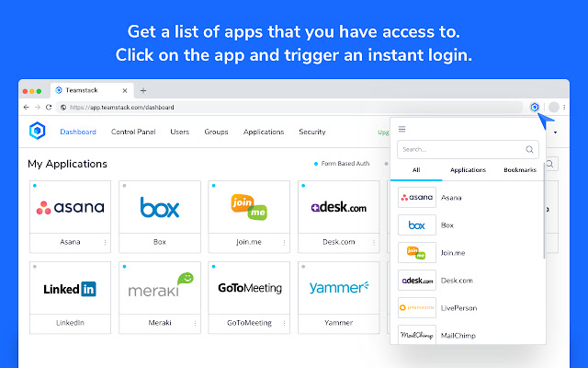Open the three-dot options on Meraki tile

click(195, 323)
